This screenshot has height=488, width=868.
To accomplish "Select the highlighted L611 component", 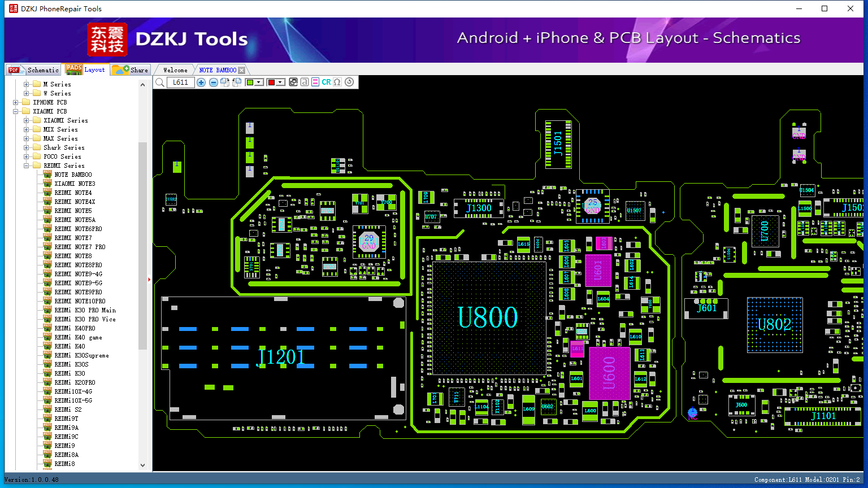I will pos(577,348).
